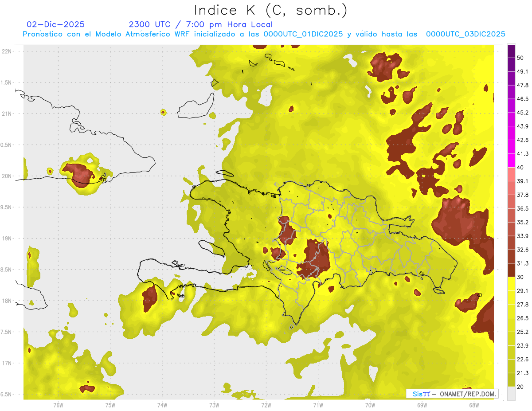Click the colorbar value "30"
Image resolution: width=532 pixels, height=411 pixels.
pos(520,277)
